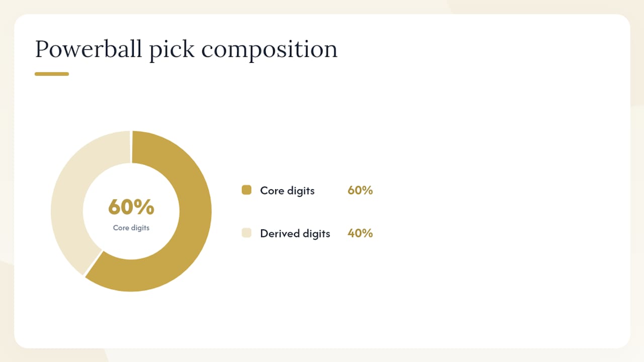Click the percent sign of center 60% label
Image resolution: width=644 pixels, height=362 pixels.
tap(145, 207)
